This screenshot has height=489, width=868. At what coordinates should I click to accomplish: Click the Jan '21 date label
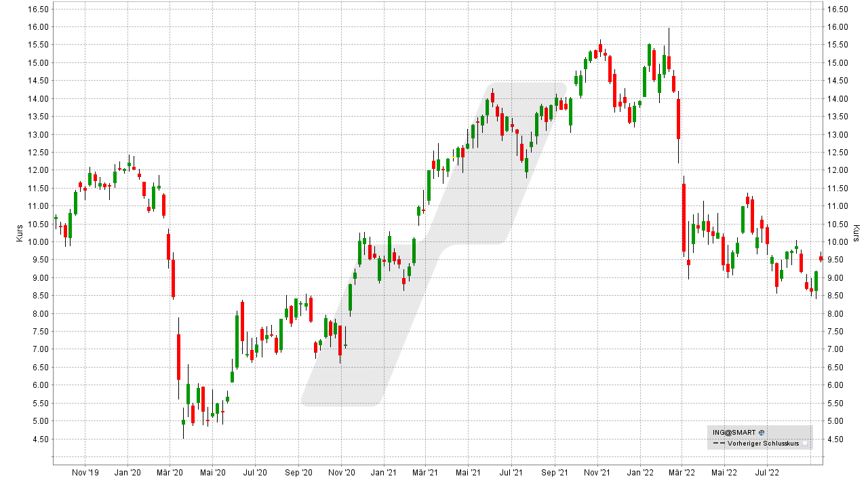point(384,472)
